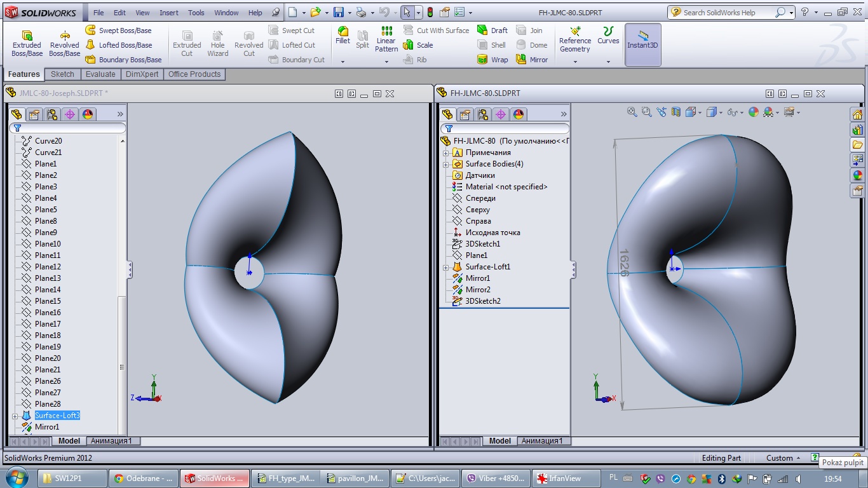Viewport: 868px width, 488px height.
Task: Open DisplayManager tab in right window
Action: [519, 114]
